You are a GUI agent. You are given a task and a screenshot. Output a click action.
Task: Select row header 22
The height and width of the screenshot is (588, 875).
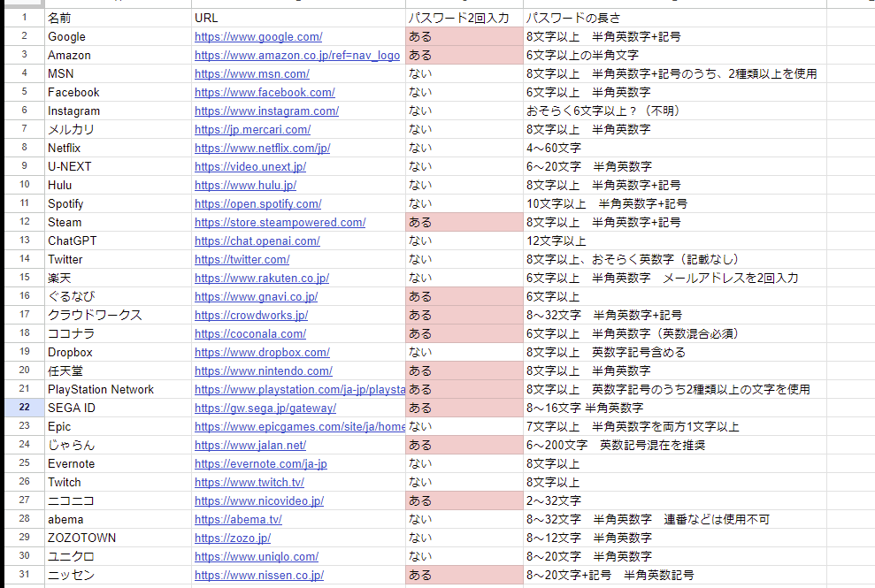[24, 408]
